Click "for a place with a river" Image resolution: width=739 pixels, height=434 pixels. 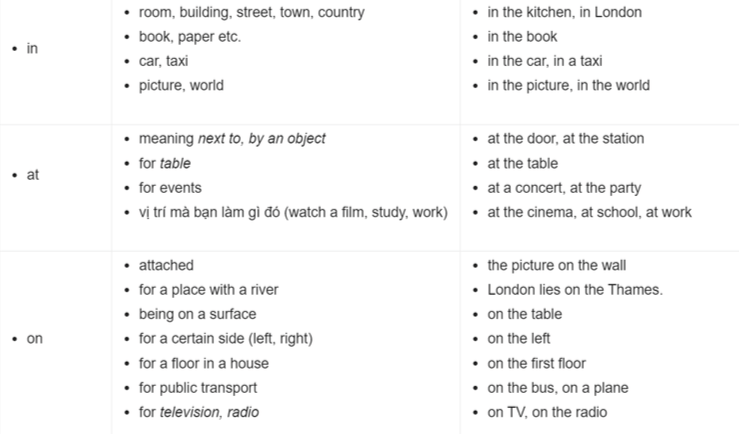click(208, 290)
